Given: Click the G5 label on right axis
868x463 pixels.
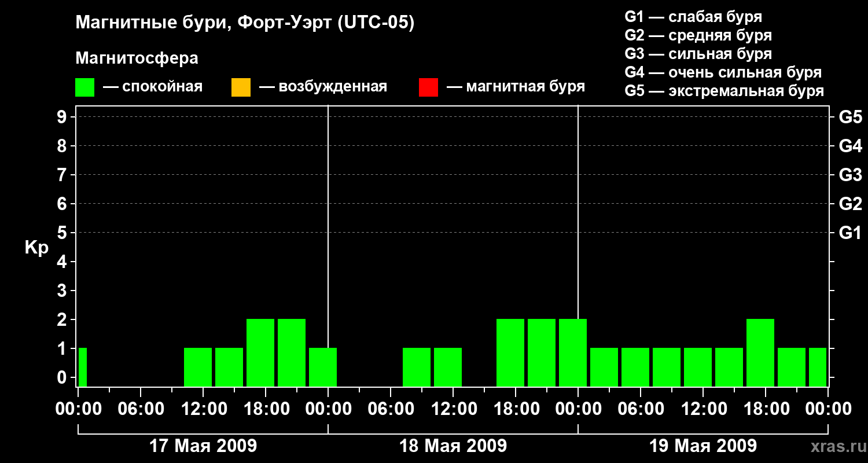Looking at the screenshot, I should [851, 117].
